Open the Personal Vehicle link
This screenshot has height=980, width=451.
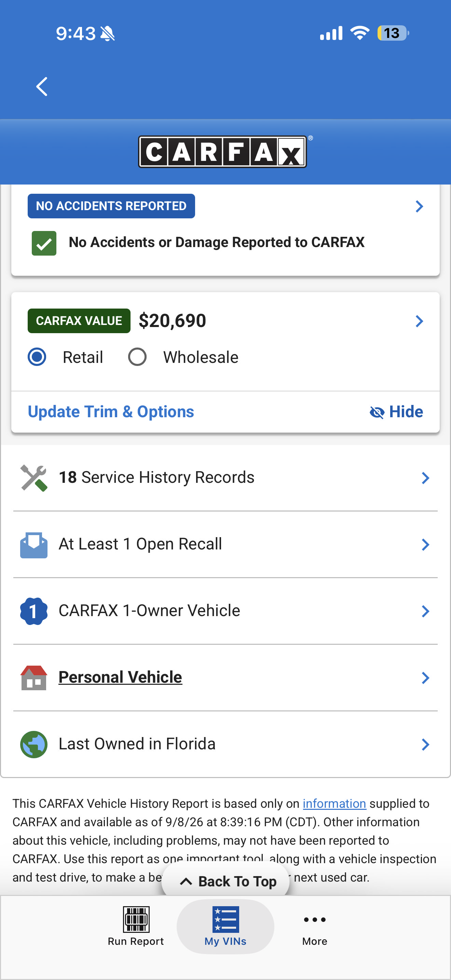[x=120, y=677]
